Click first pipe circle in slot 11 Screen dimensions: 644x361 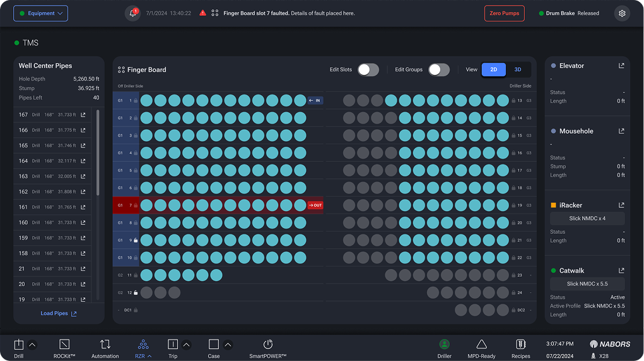146,275
